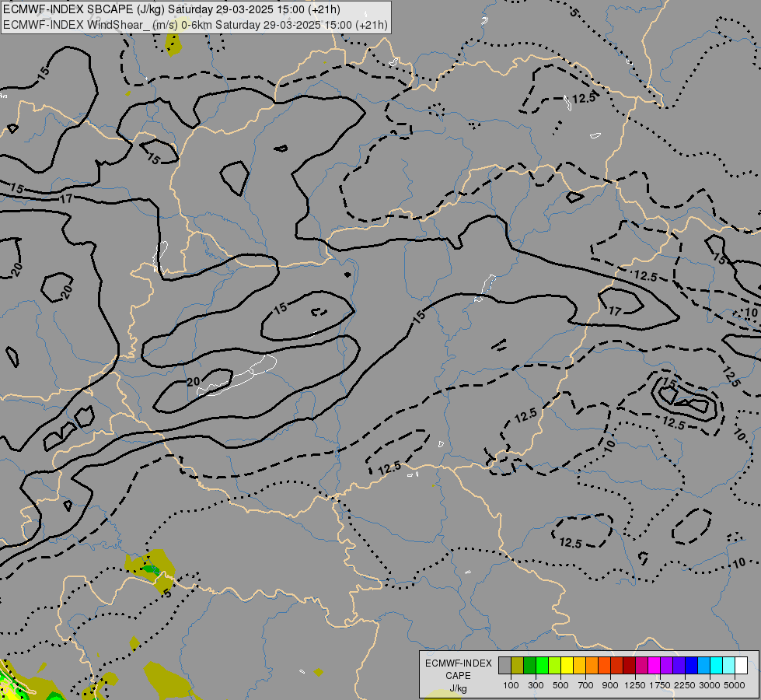This screenshot has width=761, height=700.
Task: Select the yellow-green lime legend swatch
Action: (555, 666)
